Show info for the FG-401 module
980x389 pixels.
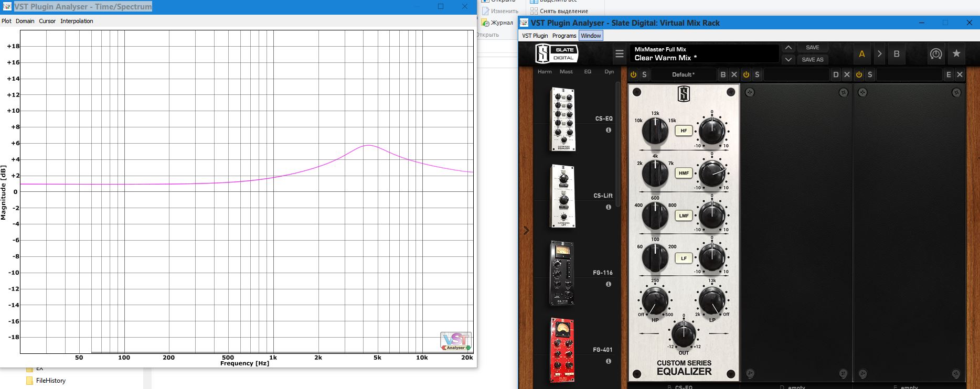(x=609, y=361)
